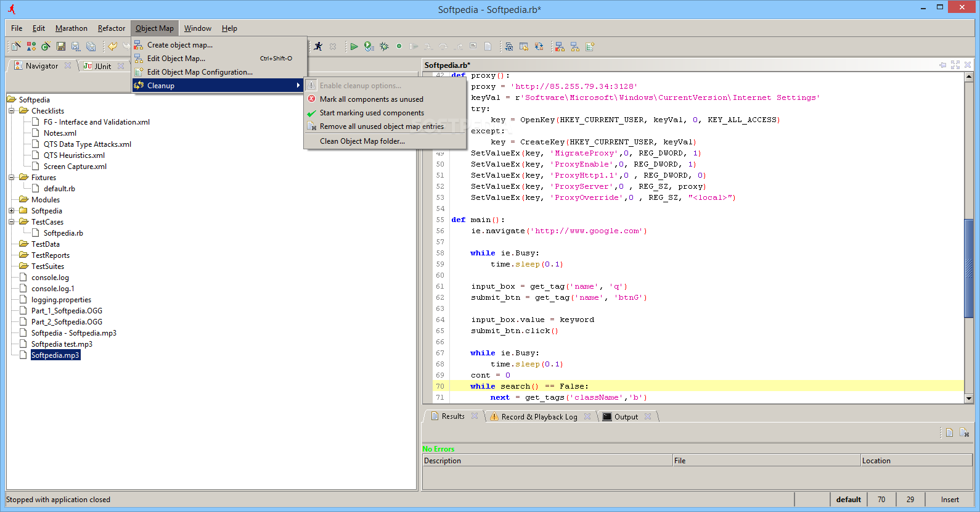Select Notes.xml in the Navigator
Viewport: 980px width, 512px height.
click(60, 133)
